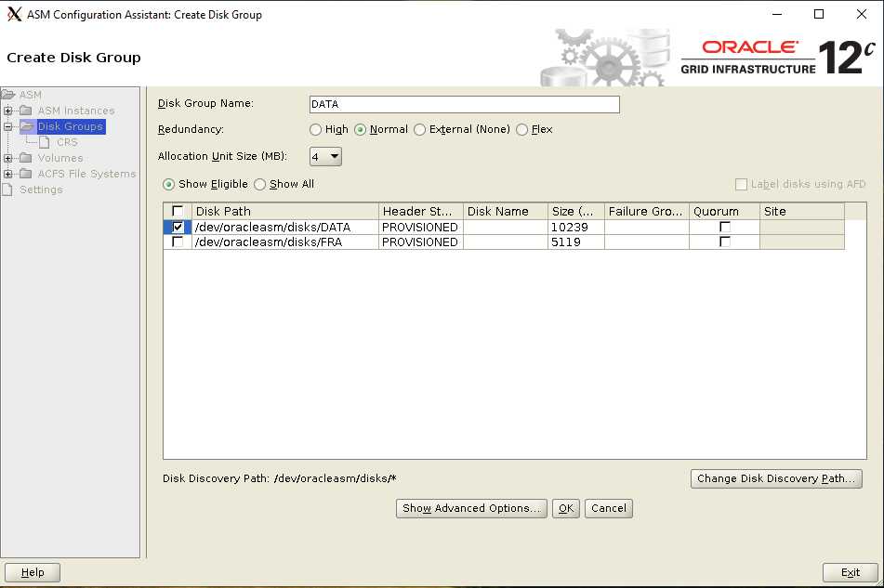Expand the Volumes tree node

(x=7, y=158)
